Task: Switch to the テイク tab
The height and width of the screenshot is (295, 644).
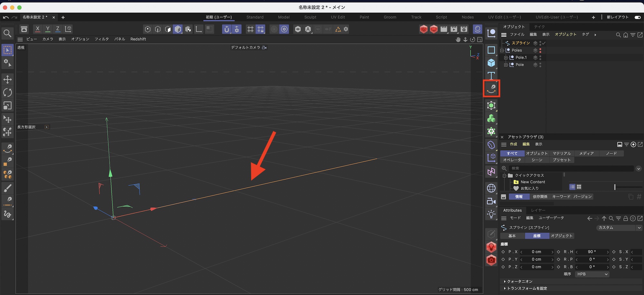Action: click(x=539, y=27)
